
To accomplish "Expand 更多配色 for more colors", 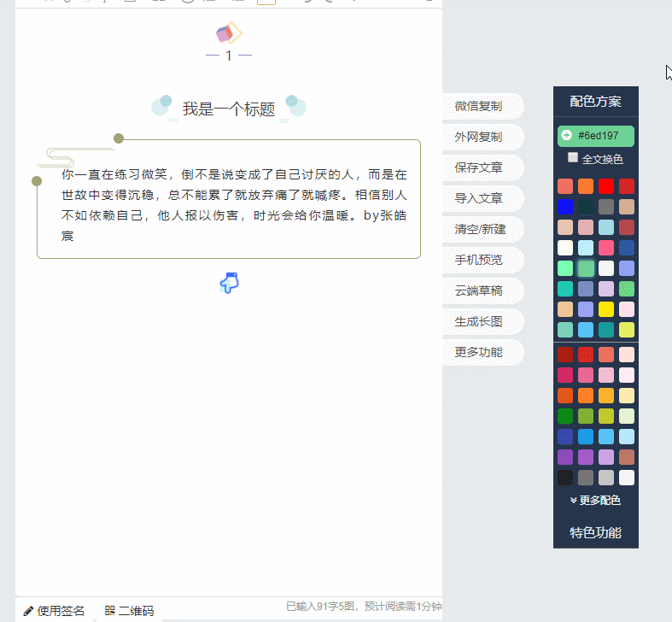I will tap(595, 500).
